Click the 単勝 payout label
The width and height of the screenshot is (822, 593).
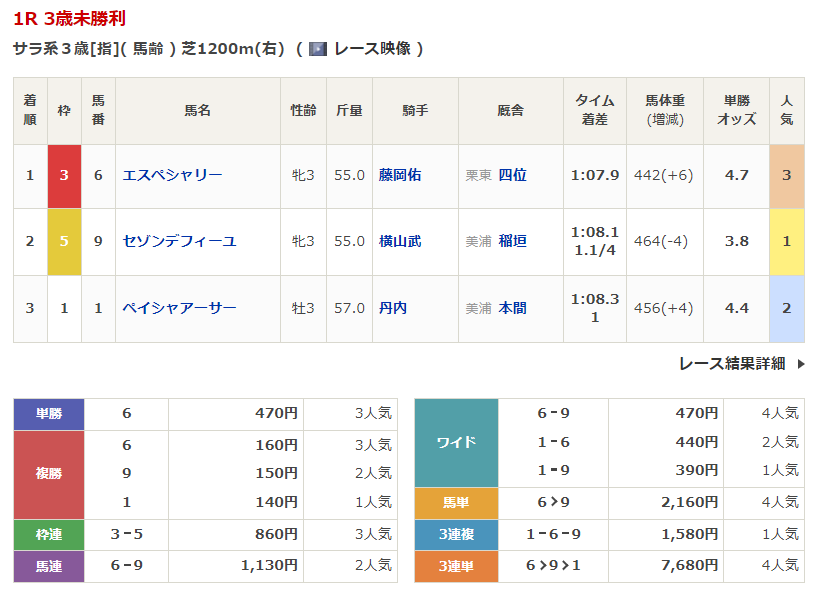(x=49, y=413)
